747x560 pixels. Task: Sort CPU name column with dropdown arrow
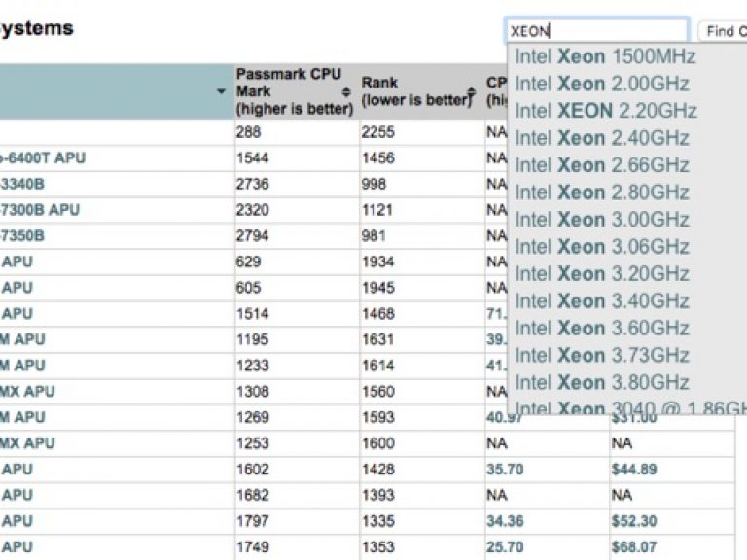(221, 91)
